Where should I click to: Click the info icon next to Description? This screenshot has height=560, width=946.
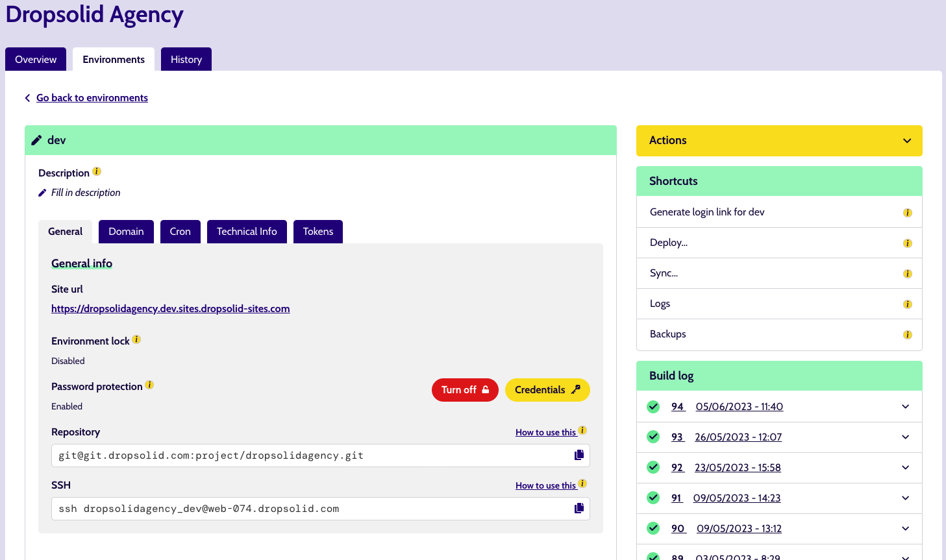pos(97,172)
